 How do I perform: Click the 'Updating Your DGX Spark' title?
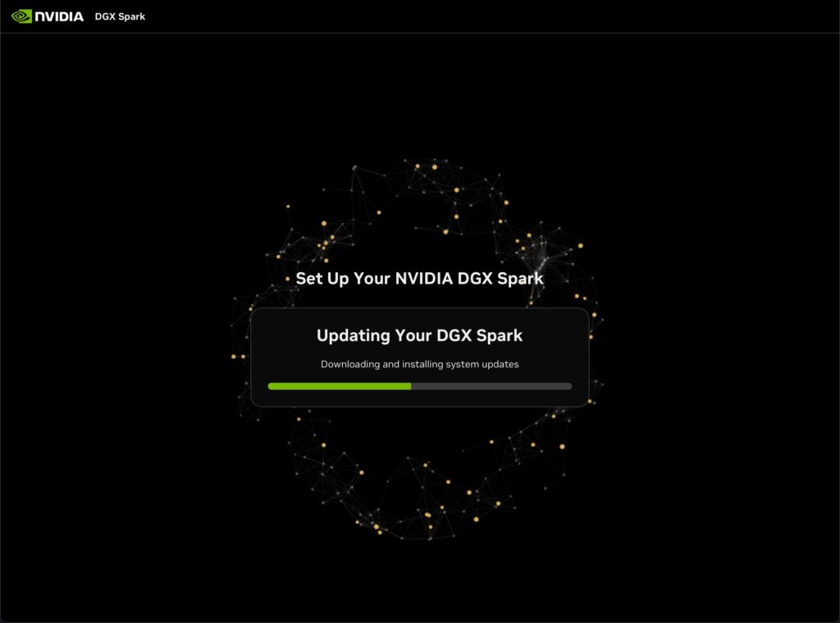tap(419, 335)
